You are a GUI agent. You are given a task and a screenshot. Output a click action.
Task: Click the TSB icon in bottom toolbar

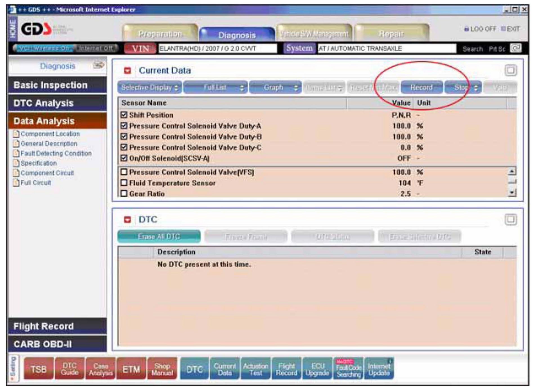coord(39,369)
